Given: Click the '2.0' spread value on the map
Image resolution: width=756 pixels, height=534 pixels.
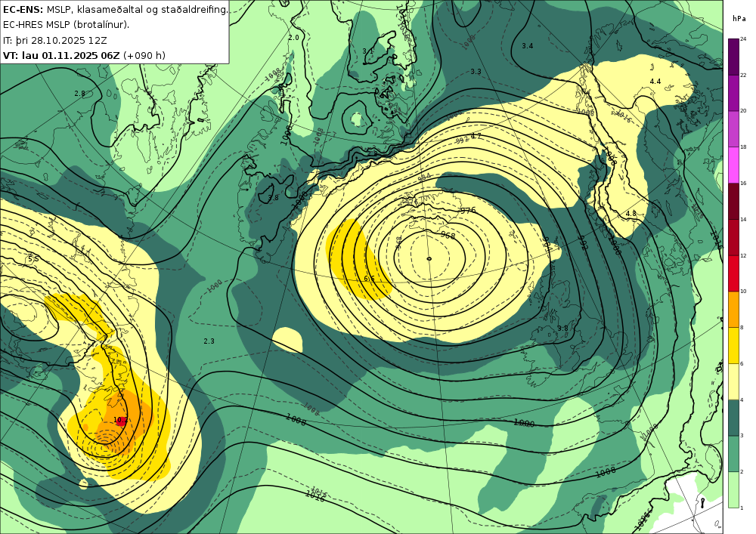Looking at the screenshot, I should 293,38.
